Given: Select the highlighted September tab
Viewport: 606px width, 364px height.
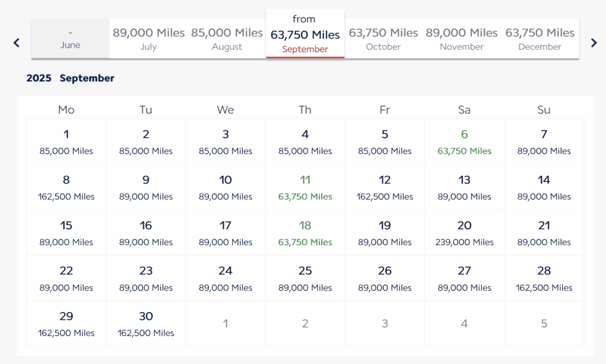Looking at the screenshot, I should pos(305,34).
